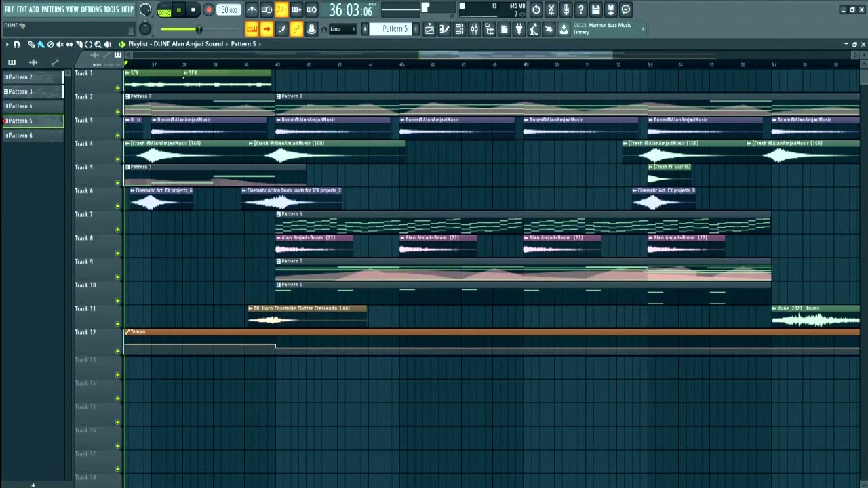Open the VIEW menu

73,9
